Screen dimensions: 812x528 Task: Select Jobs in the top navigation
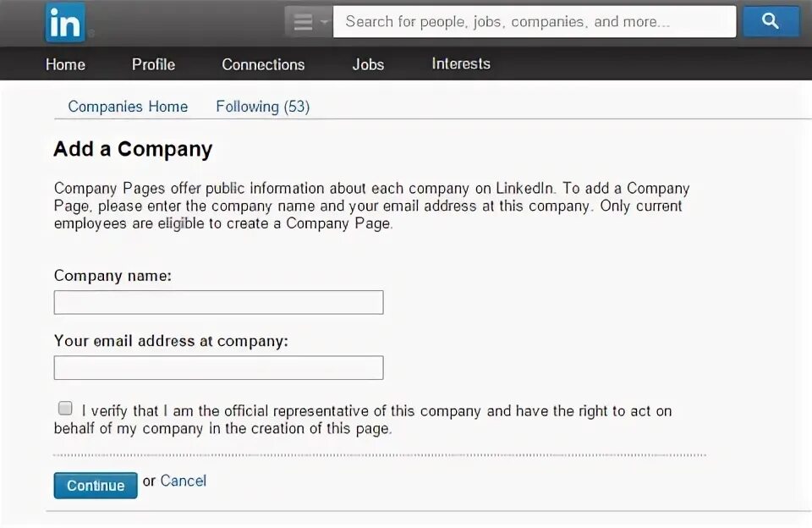(x=368, y=64)
